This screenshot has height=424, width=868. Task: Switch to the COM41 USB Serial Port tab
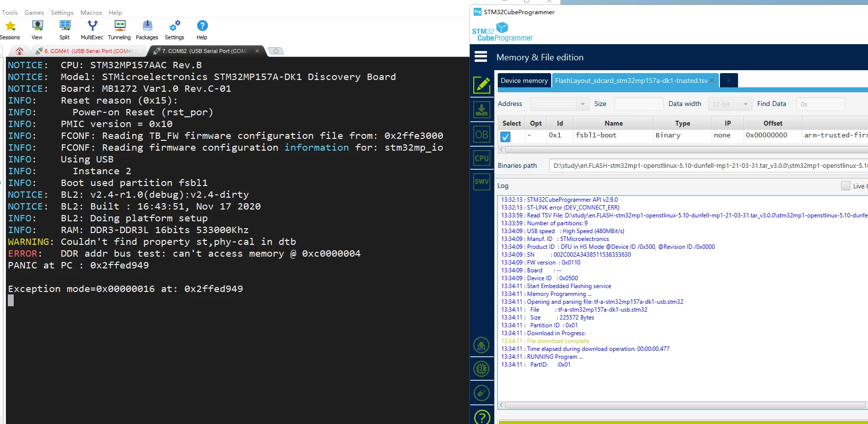88,51
